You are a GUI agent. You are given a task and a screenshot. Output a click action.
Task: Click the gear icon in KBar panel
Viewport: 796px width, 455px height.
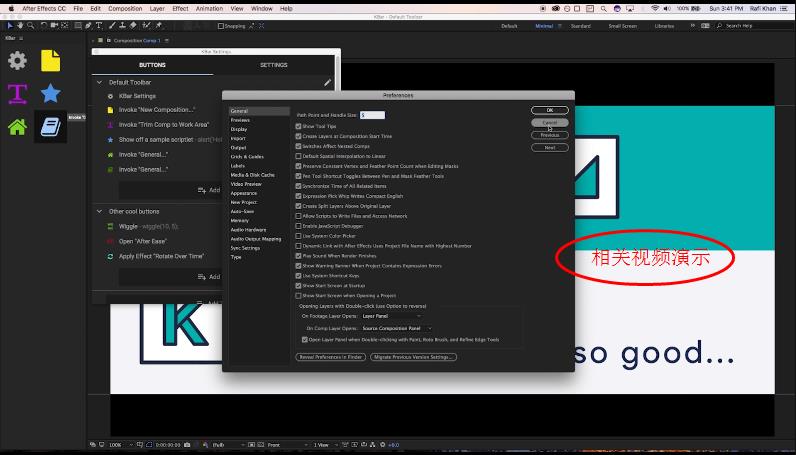pos(17,61)
